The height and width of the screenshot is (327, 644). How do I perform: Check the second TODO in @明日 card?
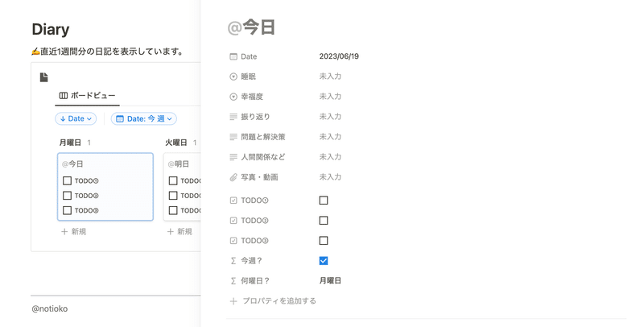173,196
